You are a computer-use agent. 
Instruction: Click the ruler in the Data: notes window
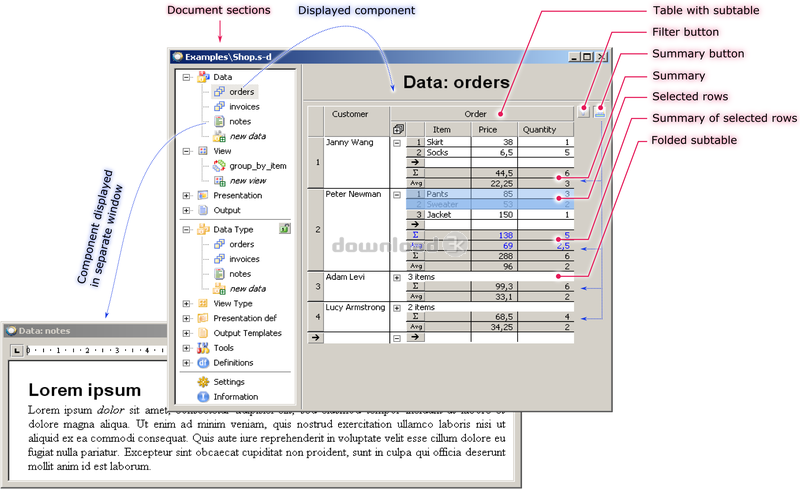96,351
